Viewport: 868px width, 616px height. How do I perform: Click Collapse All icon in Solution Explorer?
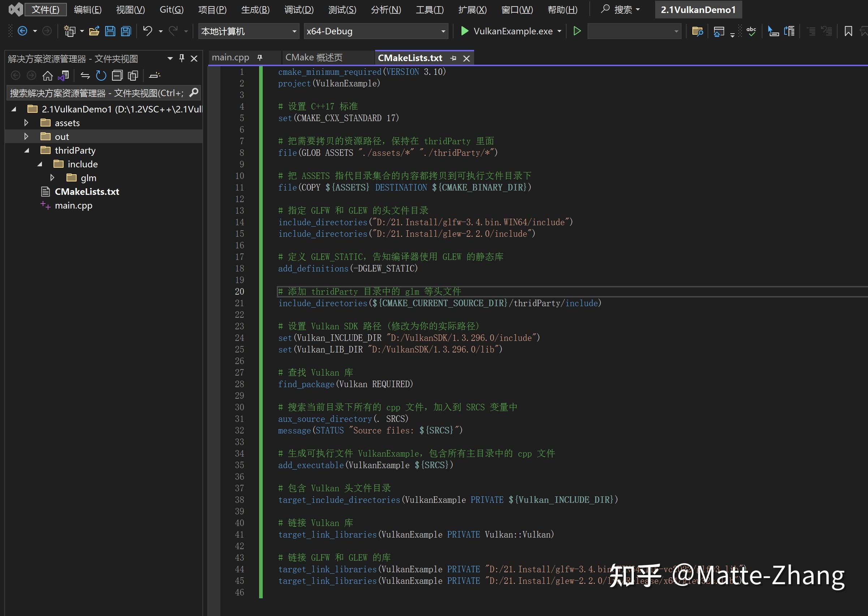tap(117, 76)
